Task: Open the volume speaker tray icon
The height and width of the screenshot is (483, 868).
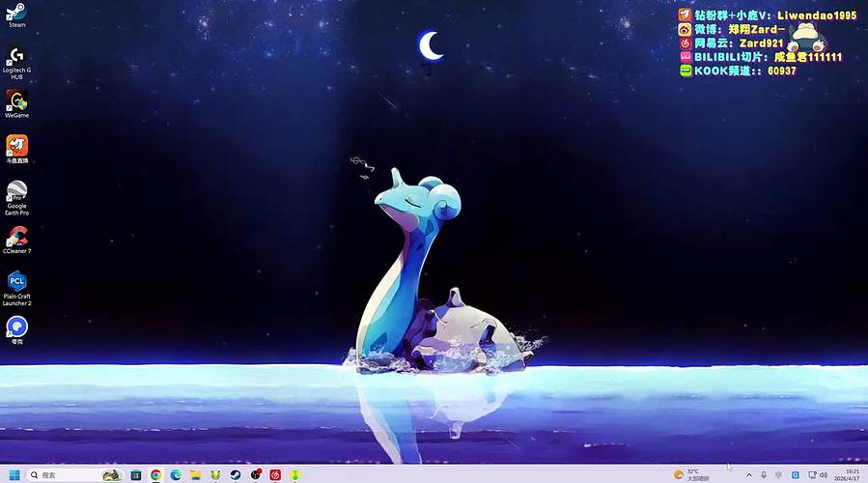Action: (824, 474)
